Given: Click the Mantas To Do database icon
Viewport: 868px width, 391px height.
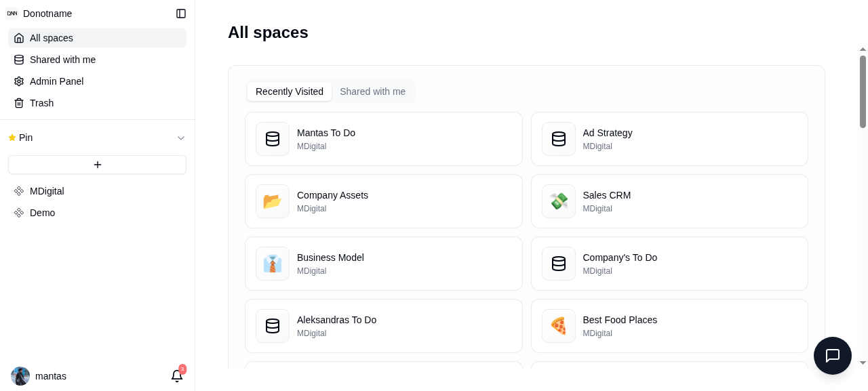Looking at the screenshot, I should click(x=273, y=139).
